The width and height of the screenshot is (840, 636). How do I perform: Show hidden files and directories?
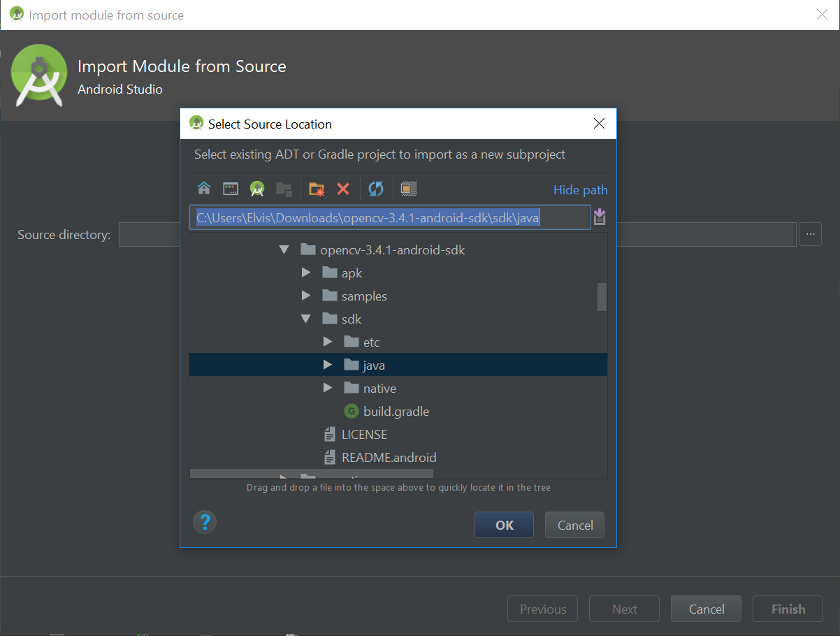[x=408, y=189]
